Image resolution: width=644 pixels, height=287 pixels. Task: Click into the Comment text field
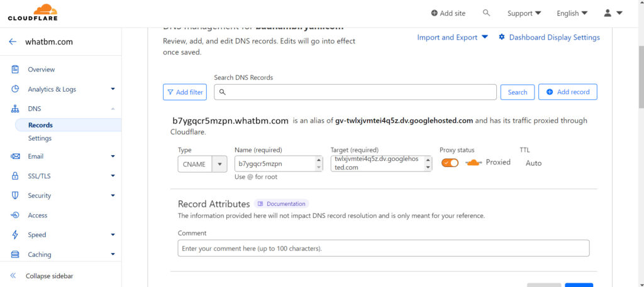tap(384, 249)
